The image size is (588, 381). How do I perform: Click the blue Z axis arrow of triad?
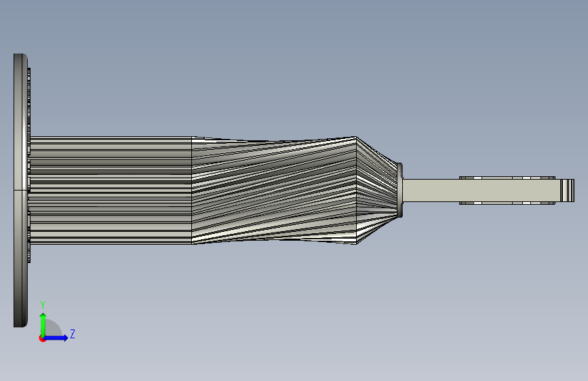click(x=56, y=338)
